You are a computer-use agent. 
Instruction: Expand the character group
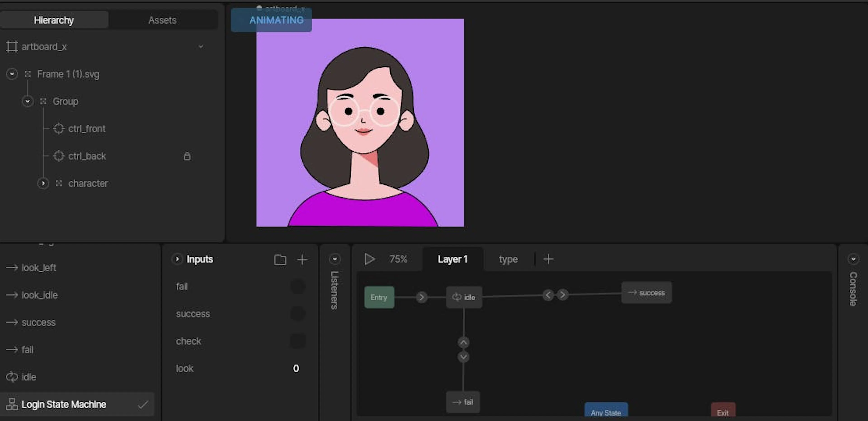click(x=43, y=183)
